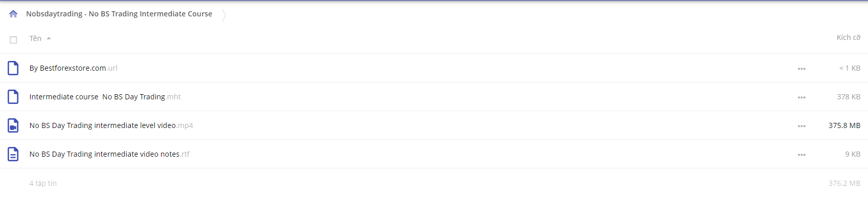Open more options for By Bestforexstore.com.url
The image size is (868, 213).
coord(802,69)
